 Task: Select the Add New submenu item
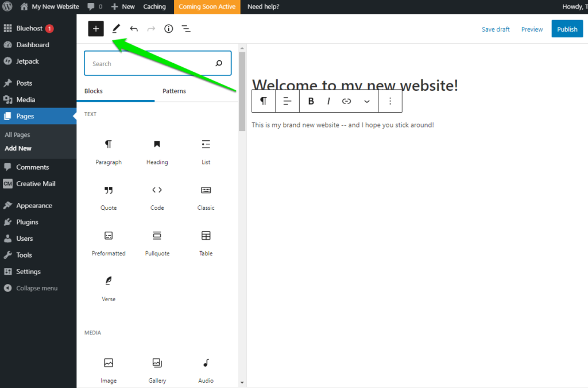pos(18,148)
